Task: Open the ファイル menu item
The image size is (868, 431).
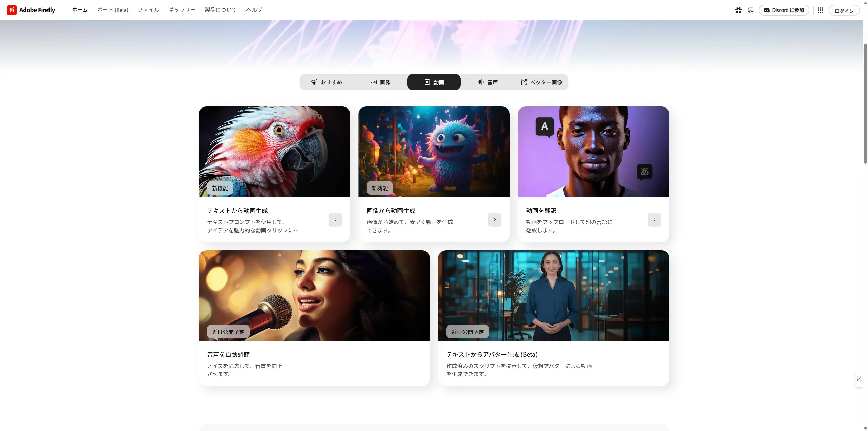Action: click(148, 10)
